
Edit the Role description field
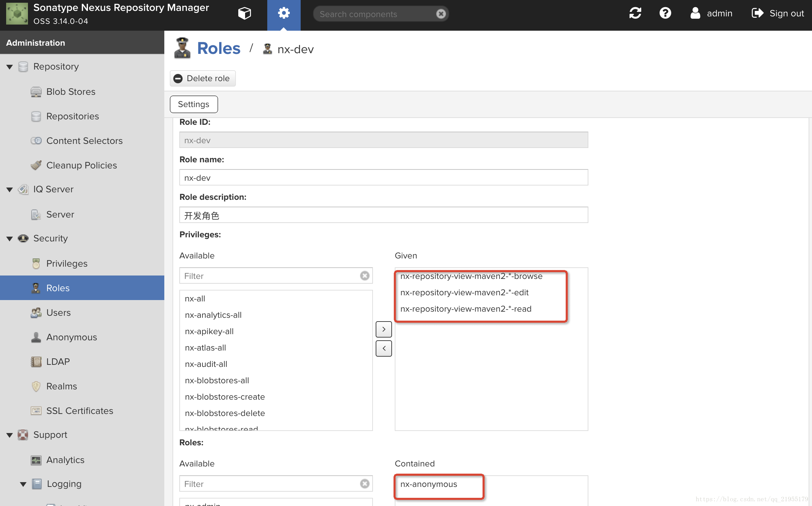tap(384, 215)
